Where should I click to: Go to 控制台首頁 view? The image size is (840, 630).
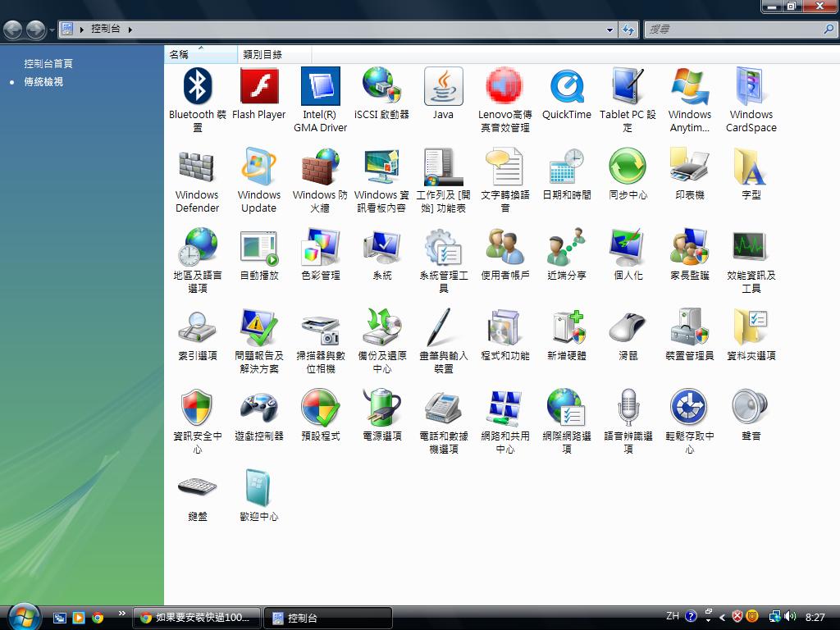[x=48, y=63]
